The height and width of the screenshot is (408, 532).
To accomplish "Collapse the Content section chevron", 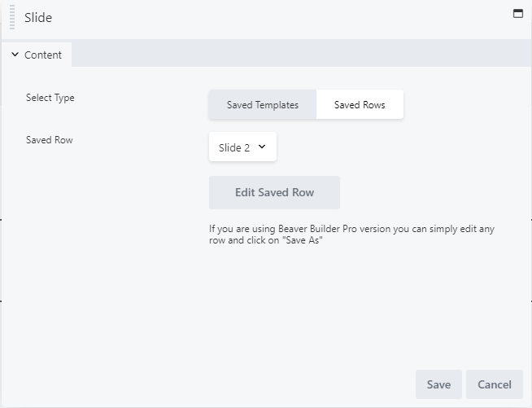I will click(x=15, y=55).
